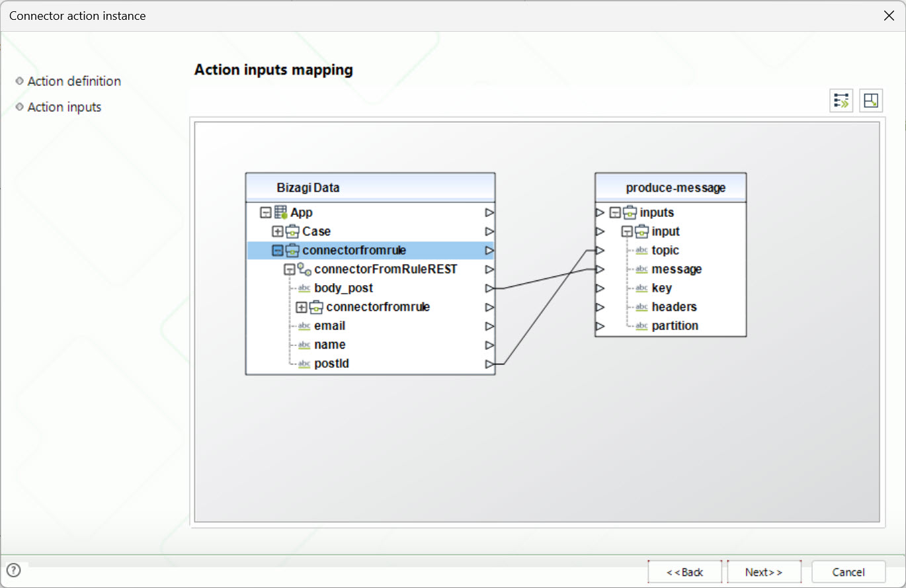Click the input arrow of headers
906x588 pixels.
click(x=600, y=307)
